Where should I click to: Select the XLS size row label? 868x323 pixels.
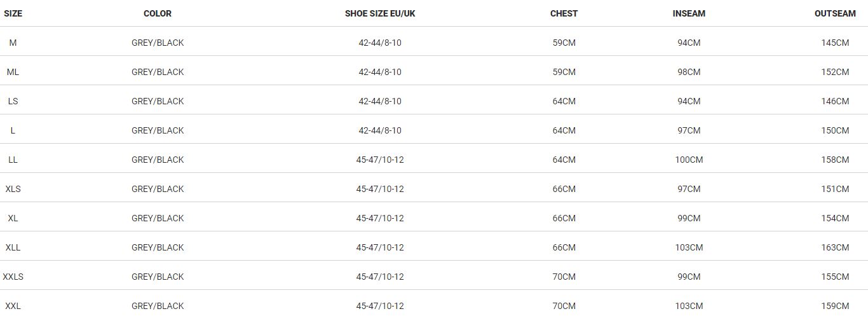click(13, 189)
